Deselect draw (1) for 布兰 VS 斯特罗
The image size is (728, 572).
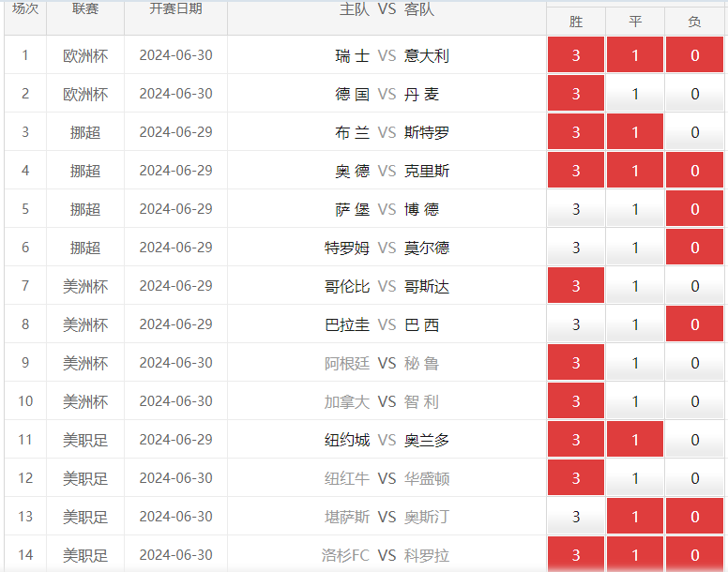(x=635, y=132)
